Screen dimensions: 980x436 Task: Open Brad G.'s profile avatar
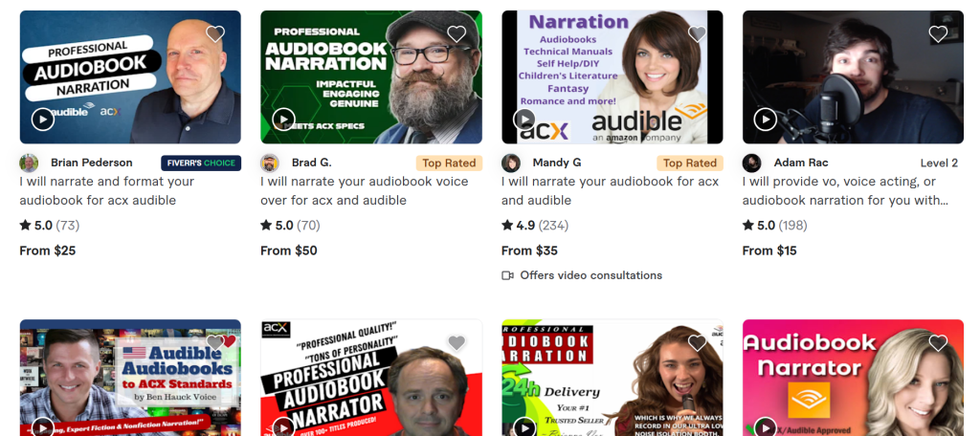[269, 163]
